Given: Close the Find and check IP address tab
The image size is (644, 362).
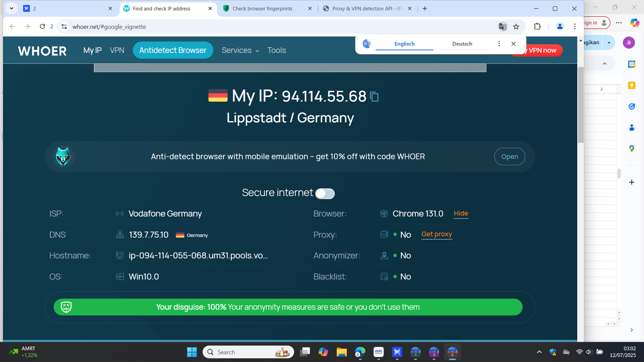Looking at the screenshot, I should (210, 8).
